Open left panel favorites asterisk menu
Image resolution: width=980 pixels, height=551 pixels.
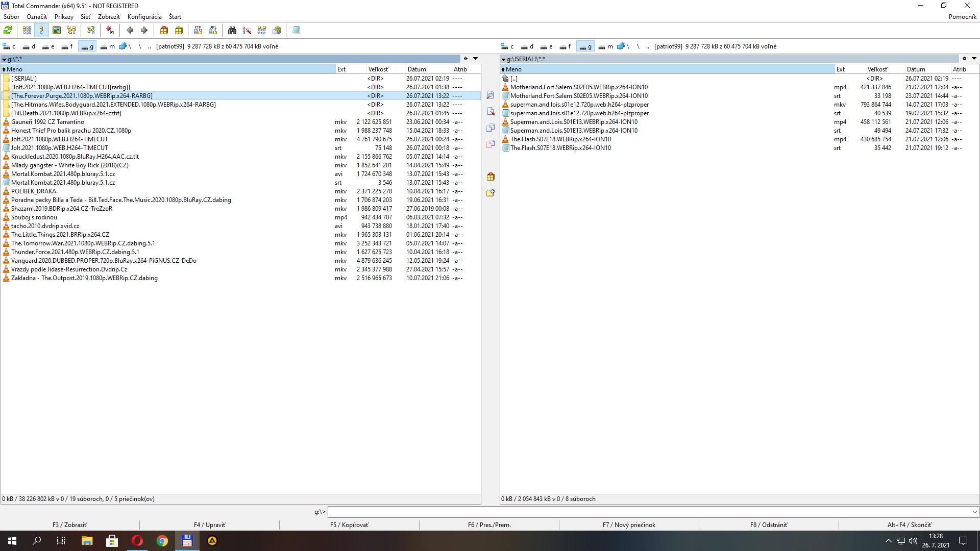(x=465, y=59)
